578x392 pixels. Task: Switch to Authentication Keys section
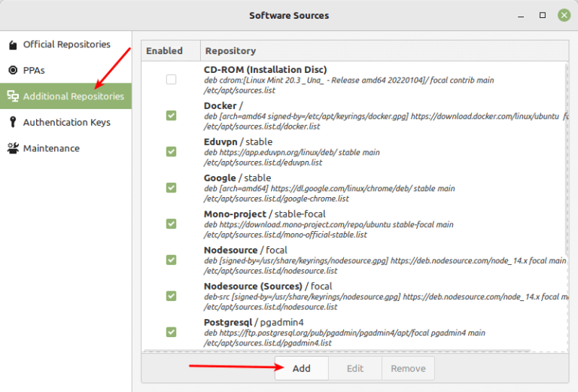click(x=66, y=123)
